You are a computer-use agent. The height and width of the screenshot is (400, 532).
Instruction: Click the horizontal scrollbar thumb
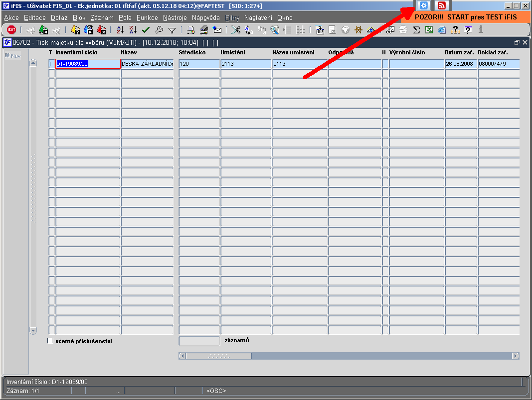(x=219, y=356)
